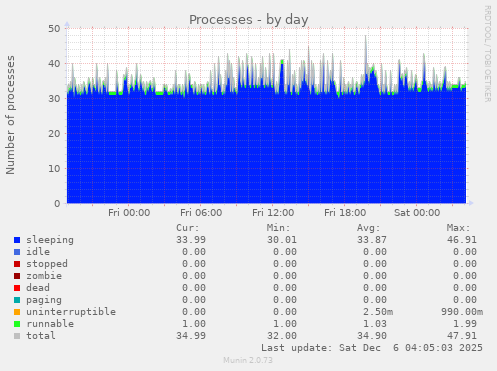Click the y-axis label 40

[54, 64]
